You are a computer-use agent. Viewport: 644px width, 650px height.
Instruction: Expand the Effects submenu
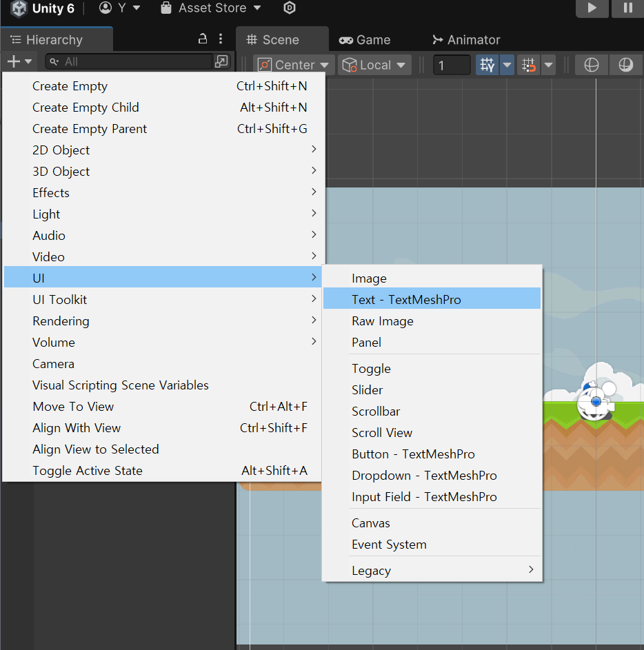tap(163, 193)
